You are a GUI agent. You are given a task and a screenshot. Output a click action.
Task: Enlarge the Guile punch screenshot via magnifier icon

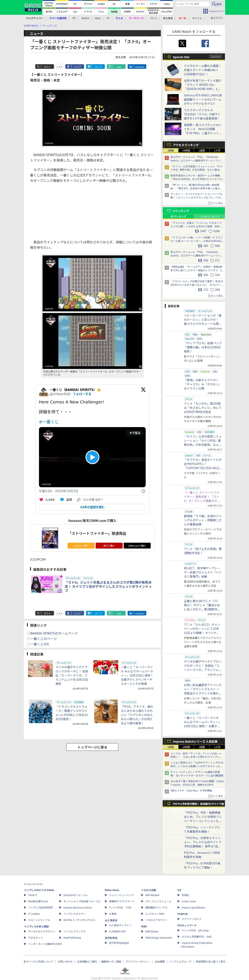coord(140,309)
